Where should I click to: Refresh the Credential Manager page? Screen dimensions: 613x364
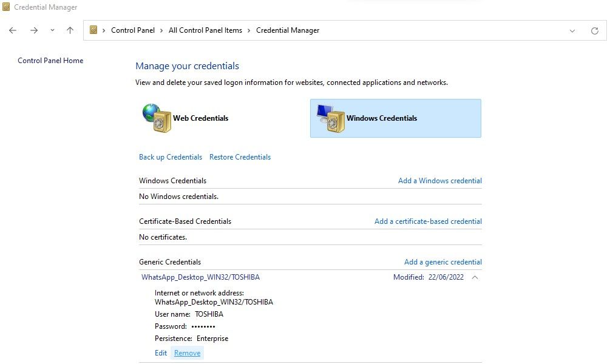click(x=594, y=30)
